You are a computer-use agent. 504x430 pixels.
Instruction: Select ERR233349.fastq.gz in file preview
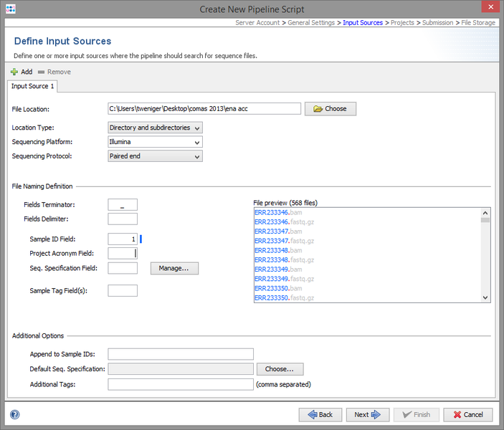coord(284,279)
